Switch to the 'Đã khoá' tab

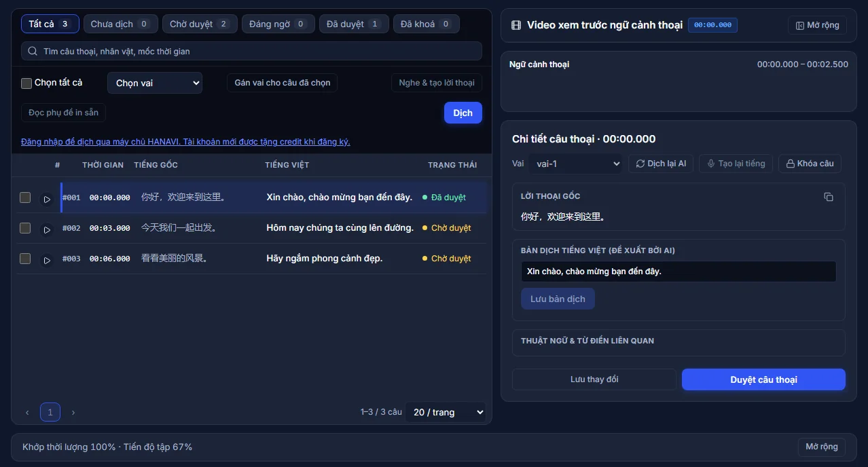coord(427,24)
